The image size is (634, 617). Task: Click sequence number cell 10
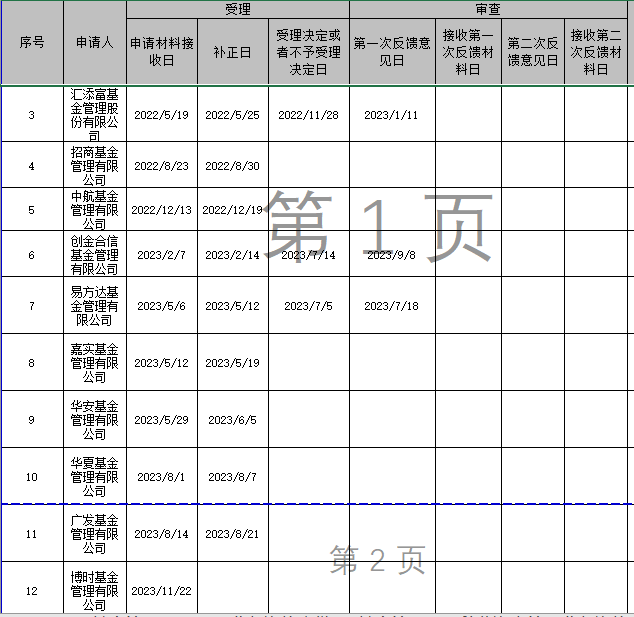(x=32, y=477)
